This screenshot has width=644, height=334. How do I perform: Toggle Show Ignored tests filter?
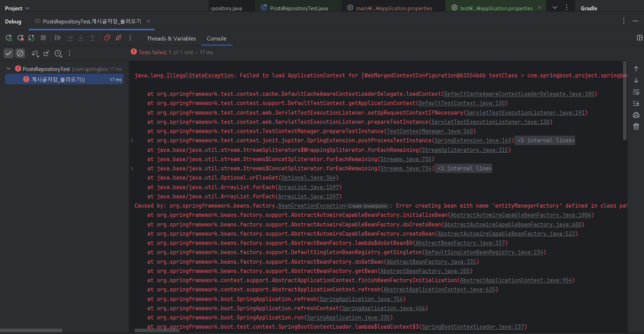pyautogui.click(x=20, y=53)
